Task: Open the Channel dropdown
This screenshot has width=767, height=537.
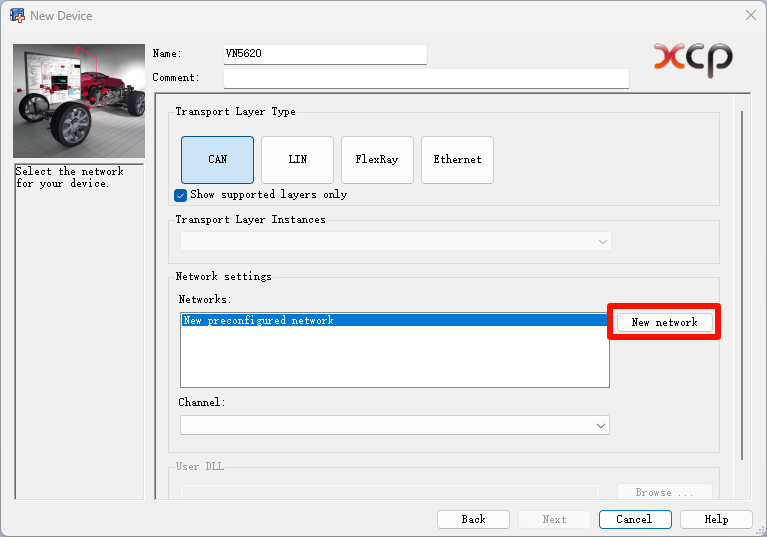Action: pos(600,425)
